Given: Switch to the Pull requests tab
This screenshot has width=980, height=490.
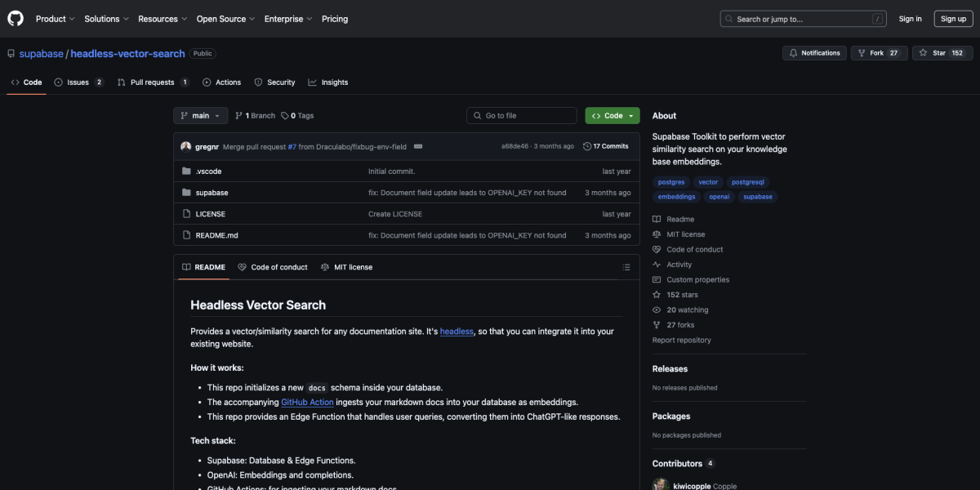Looking at the screenshot, I should (153, 82).
